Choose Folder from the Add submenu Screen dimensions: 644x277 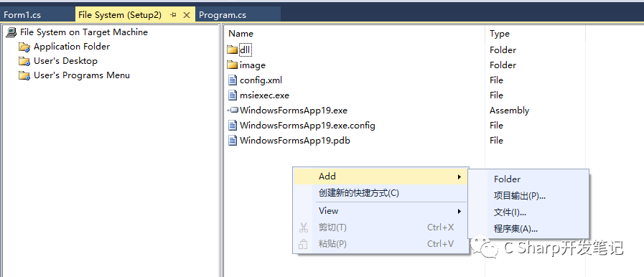pyautogui.click(x=528, y=179)
